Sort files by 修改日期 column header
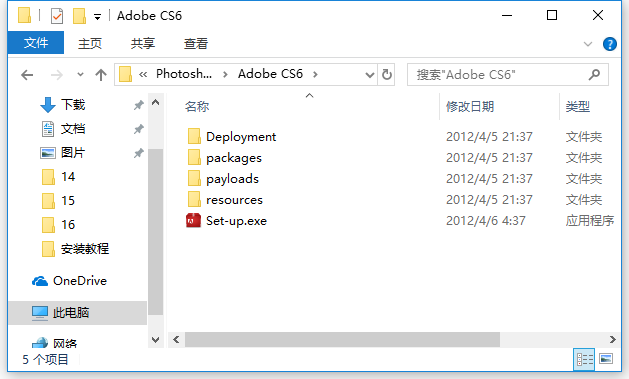Viewport: 629px width, 379px height. [x=470, y=107]
